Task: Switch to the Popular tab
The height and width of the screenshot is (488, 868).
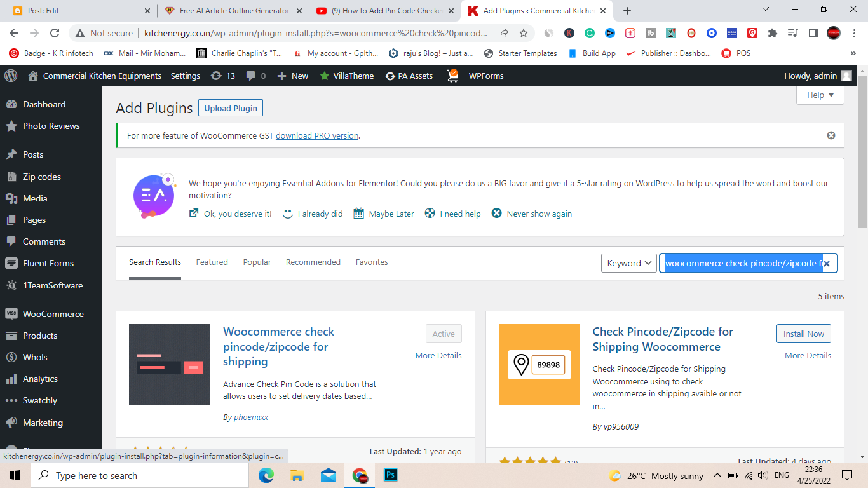Action: coord(257,262)
